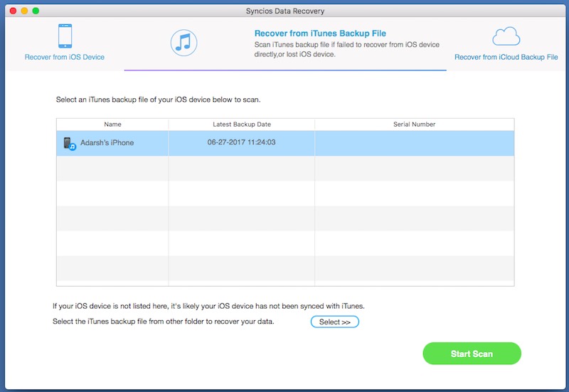
Task: Click the iTunes music note icon
Action: (x=184, y=43)
